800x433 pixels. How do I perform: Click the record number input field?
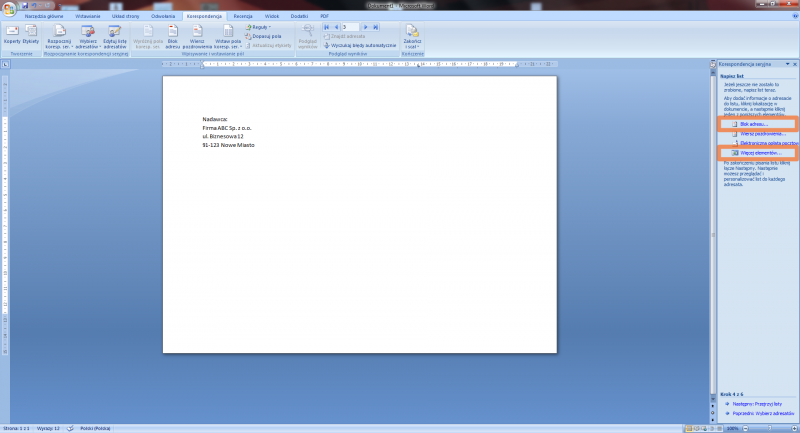pos(349,27)
